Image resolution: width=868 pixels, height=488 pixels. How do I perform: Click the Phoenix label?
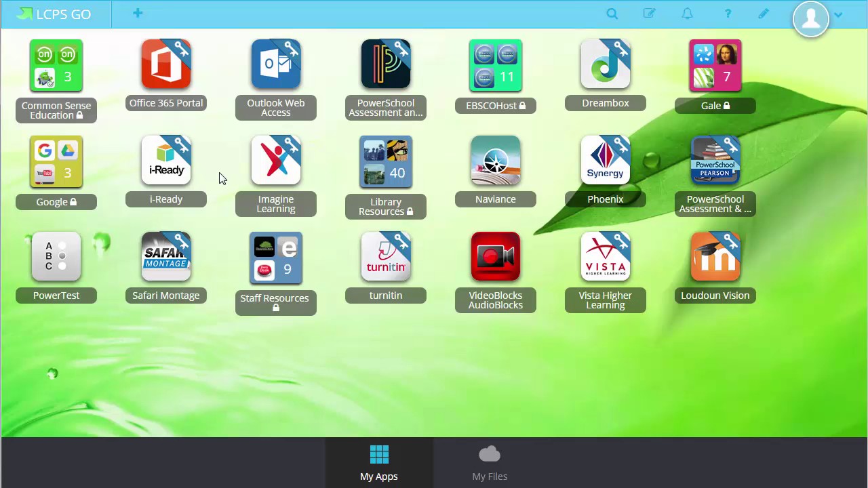coord(606,199)
